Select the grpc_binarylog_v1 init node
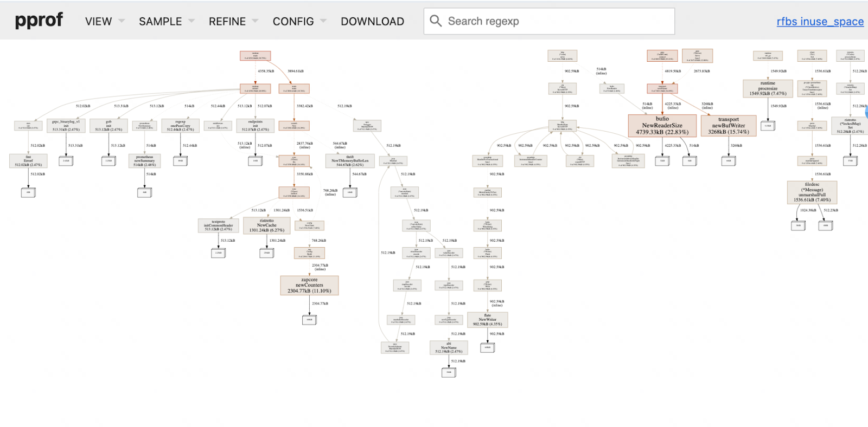868x427 pixels. (66, 126)
